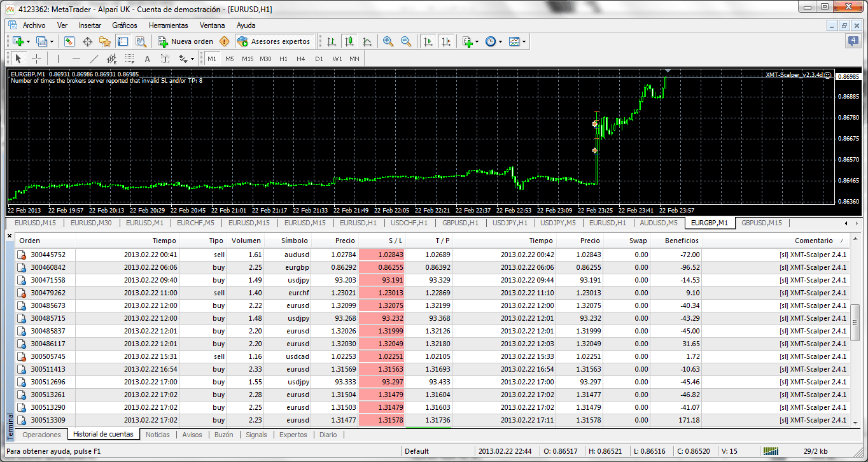Select the crosshair cursor tool

[36, 59]
